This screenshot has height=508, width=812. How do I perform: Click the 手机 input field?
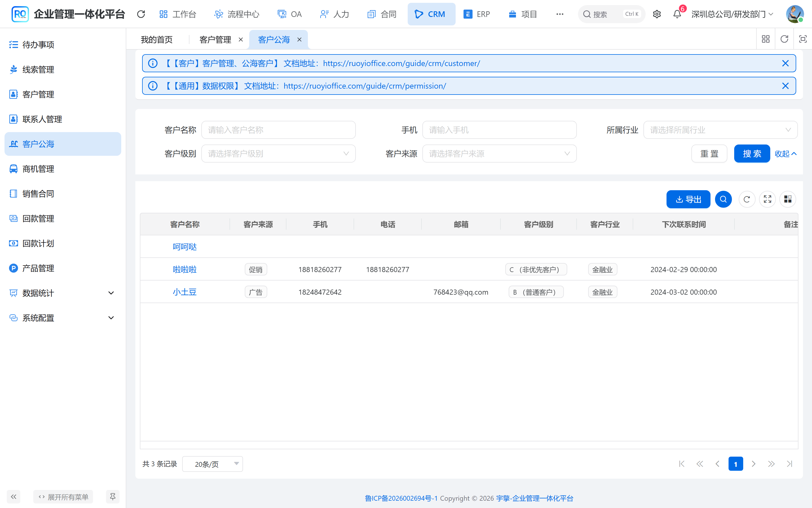(499, 130)
